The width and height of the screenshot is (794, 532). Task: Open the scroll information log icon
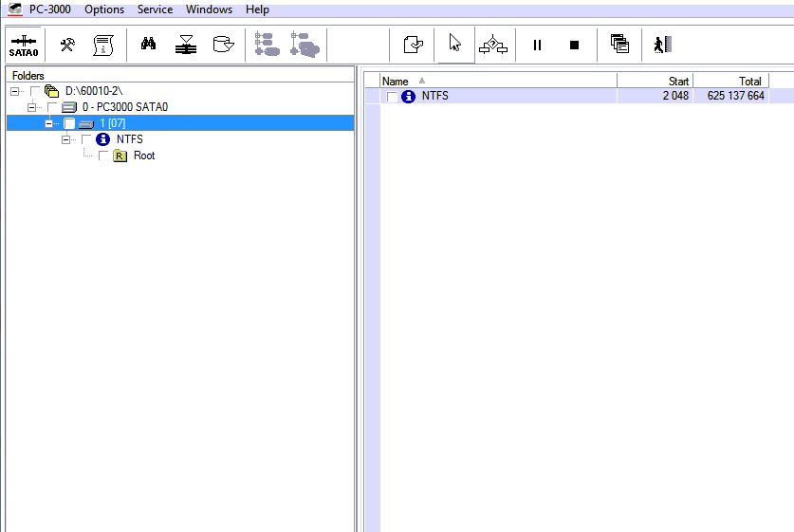pos(103,46)
